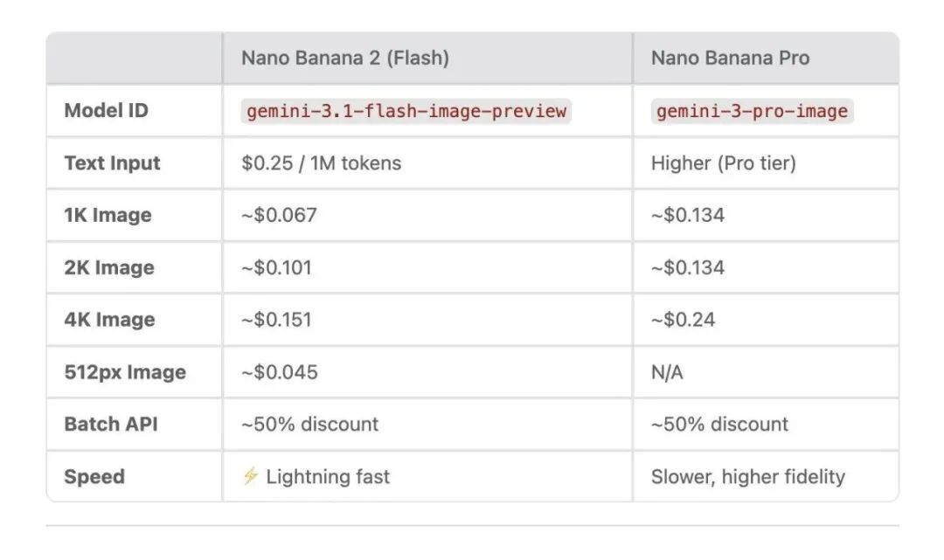Click the 2K Image row label

coord(109,267)
